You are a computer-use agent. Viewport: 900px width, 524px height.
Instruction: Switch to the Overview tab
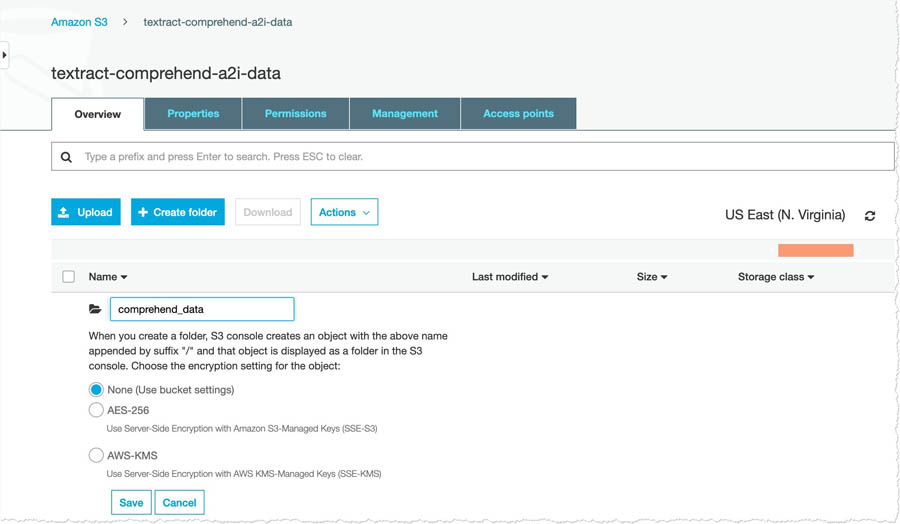tap(98, 114)
